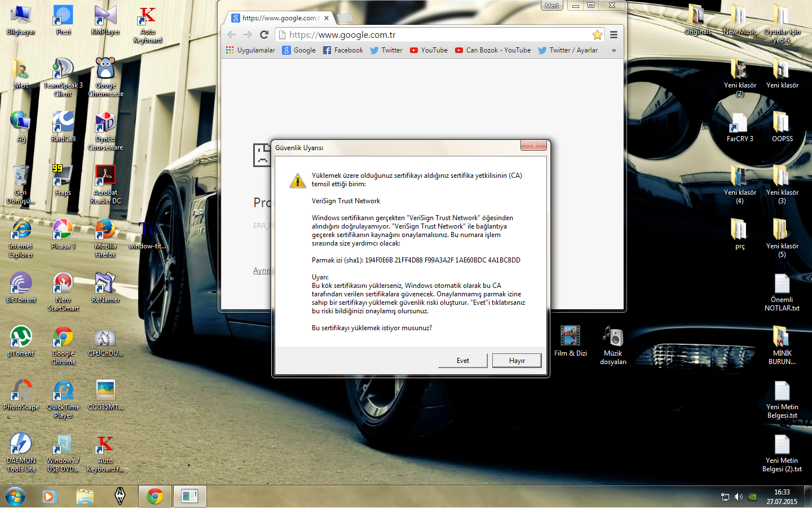
Task: Select OOPSS folder on desktop
Action: click(x=782, y=126)
